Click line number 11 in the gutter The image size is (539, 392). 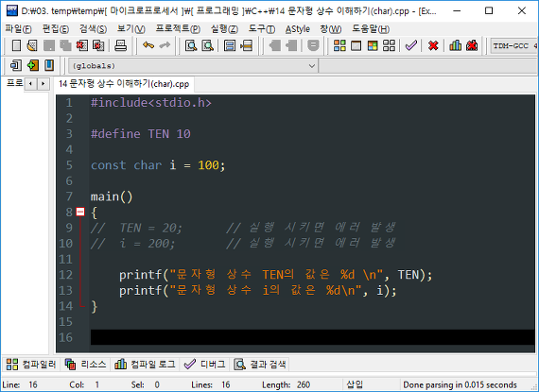pyautogui.click(x=65, y=259)
